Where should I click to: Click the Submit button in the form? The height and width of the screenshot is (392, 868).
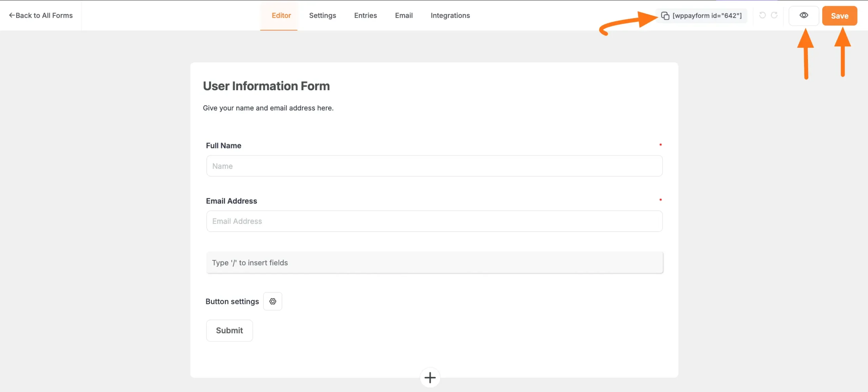pyautogui.click(x=230, y=330)
